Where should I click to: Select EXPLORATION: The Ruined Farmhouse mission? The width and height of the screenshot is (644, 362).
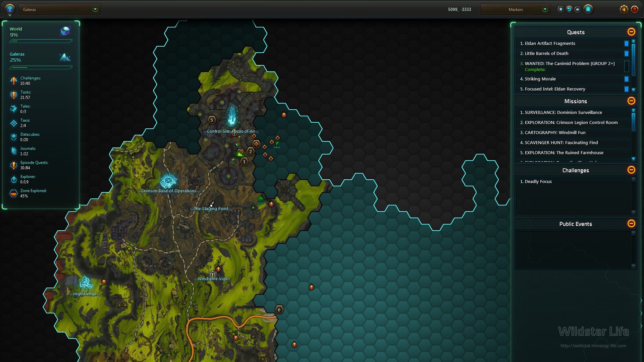coord(573,153)
